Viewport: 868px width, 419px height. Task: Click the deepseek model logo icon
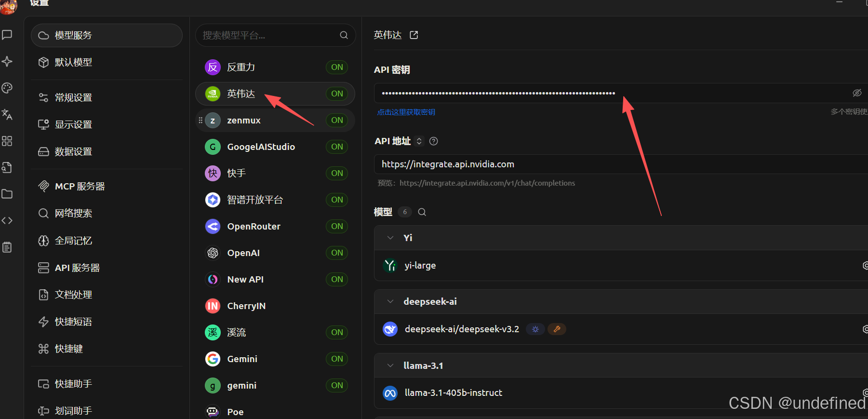pyautogui.click(x=390, y=329)
